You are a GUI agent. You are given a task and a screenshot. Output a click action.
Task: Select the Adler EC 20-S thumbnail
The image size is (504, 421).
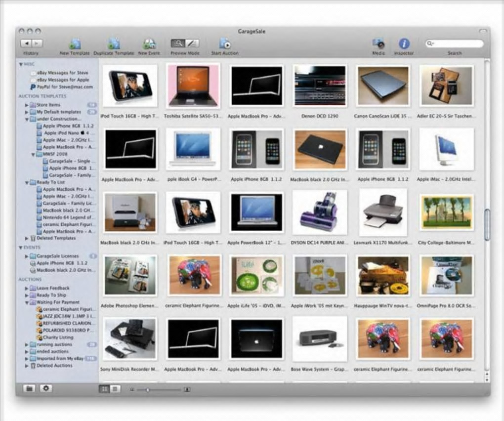click(447, 86)
